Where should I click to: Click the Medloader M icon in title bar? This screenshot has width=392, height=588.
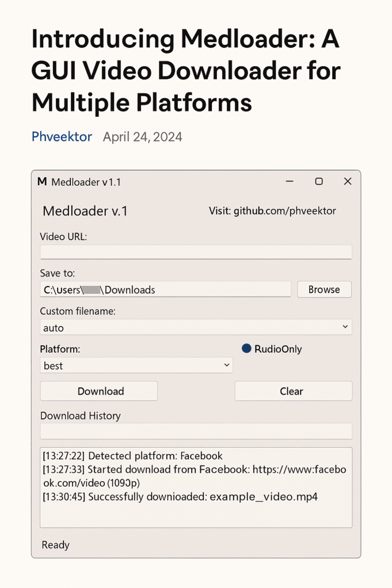click(x=41, y=182)
